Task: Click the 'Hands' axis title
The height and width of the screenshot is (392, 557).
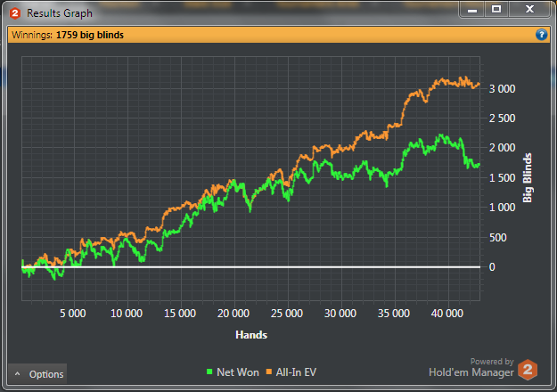Action: tap(251, 335)
